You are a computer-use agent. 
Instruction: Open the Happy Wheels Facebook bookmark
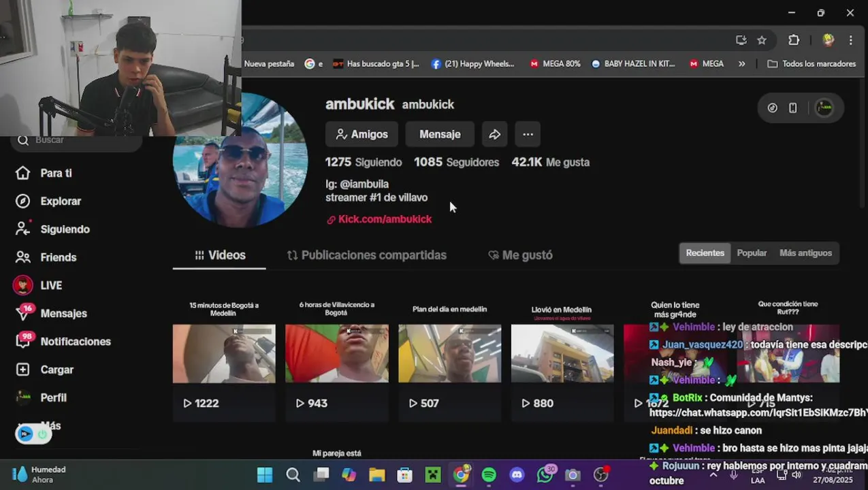tap(472, 64)
